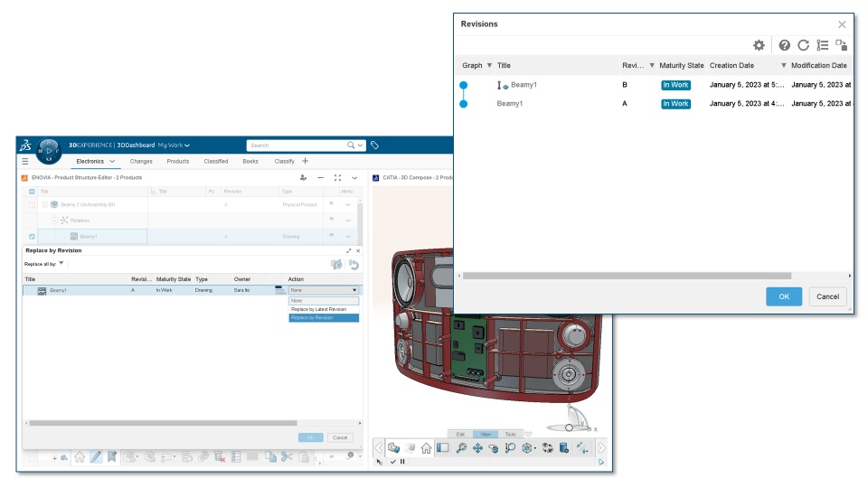Click the zoom area tool in 3D Compose
This screenshot has height=488, width=868.
[510, 448]
